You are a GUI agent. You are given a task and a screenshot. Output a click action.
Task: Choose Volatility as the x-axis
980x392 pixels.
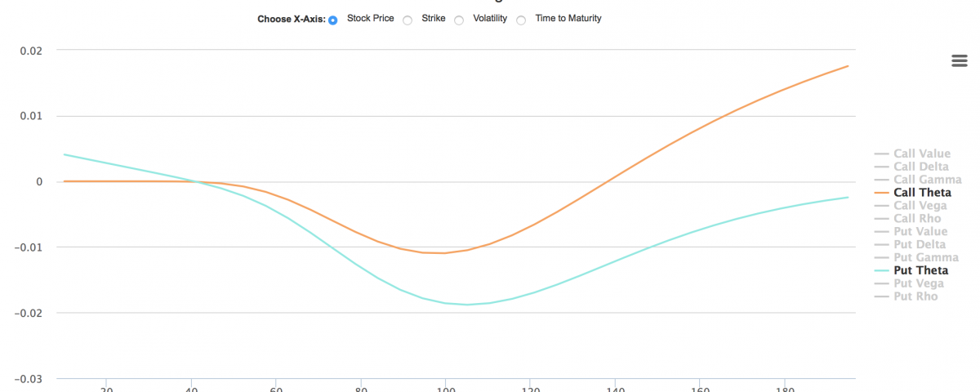tap(459, 20)
